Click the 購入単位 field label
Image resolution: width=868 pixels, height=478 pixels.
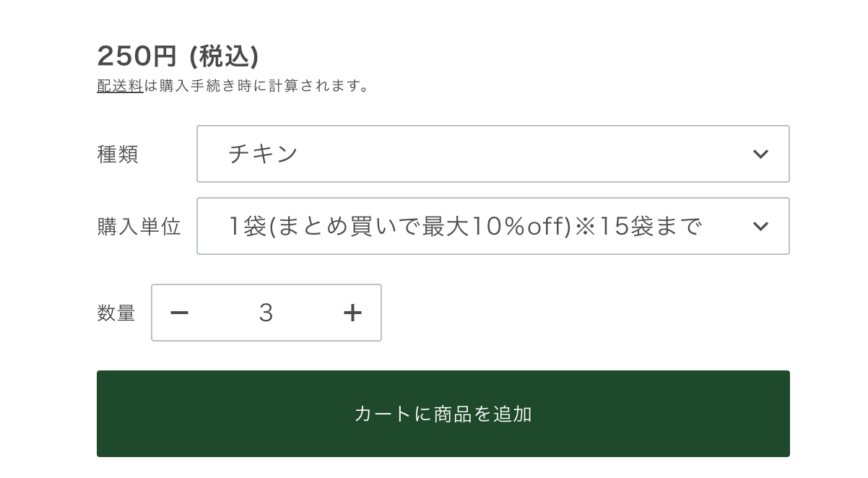click(139, 227)
